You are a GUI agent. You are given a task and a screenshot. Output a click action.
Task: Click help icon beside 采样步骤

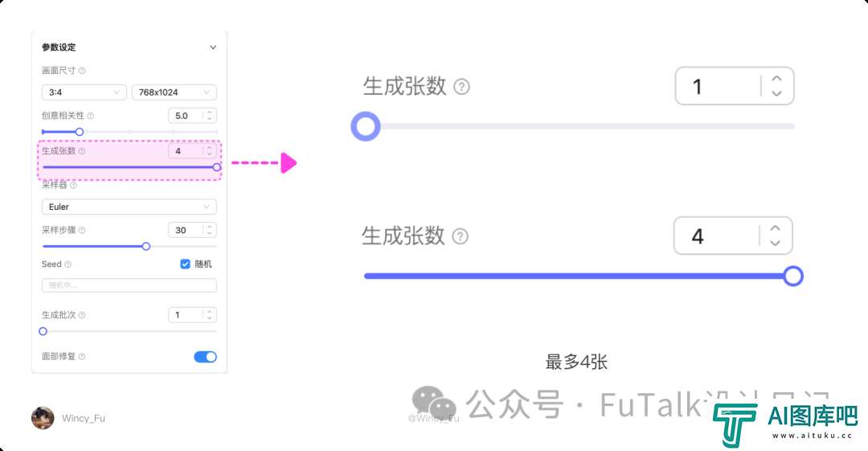point(82,230)
